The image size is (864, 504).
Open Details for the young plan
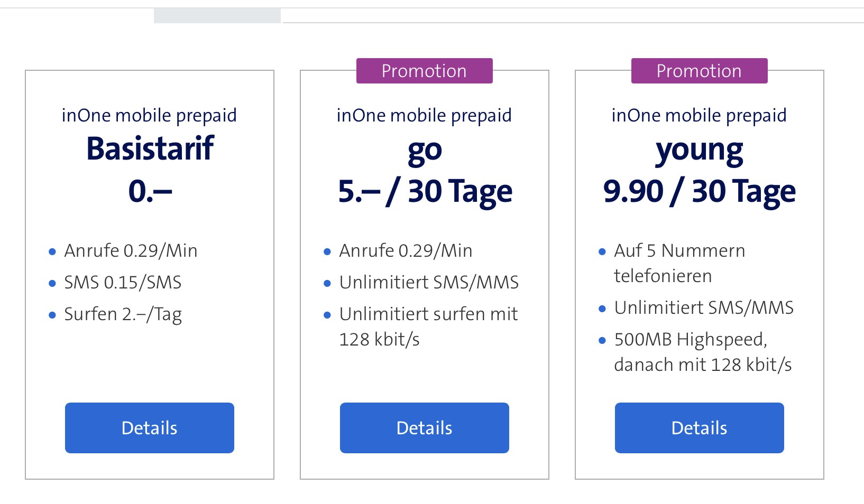click(x=699, y=428)
